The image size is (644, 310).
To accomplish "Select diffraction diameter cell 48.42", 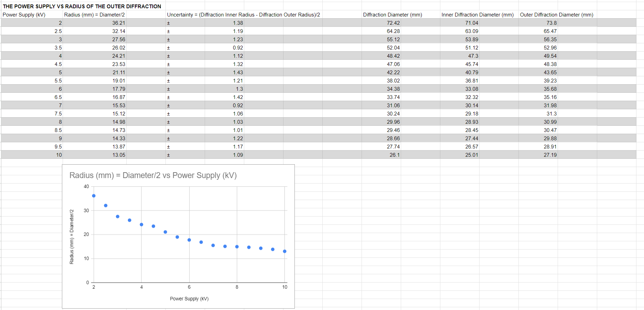I will click(x=393, y=56).
